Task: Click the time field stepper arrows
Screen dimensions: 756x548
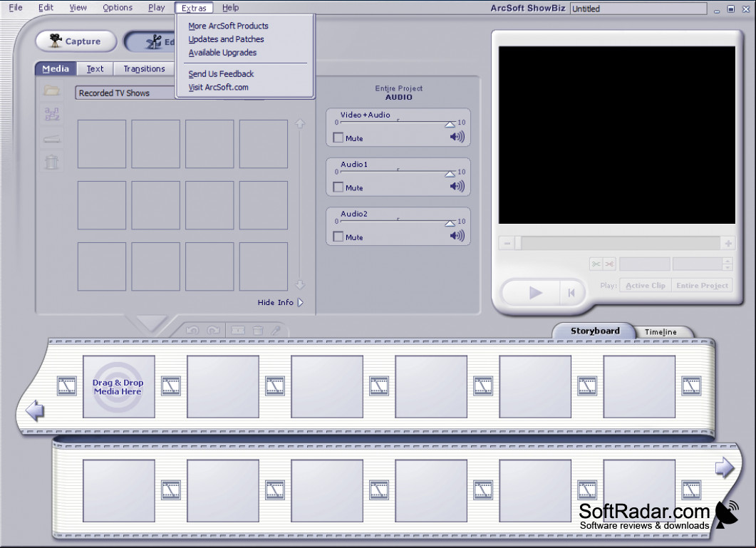Action: point(727,264)
